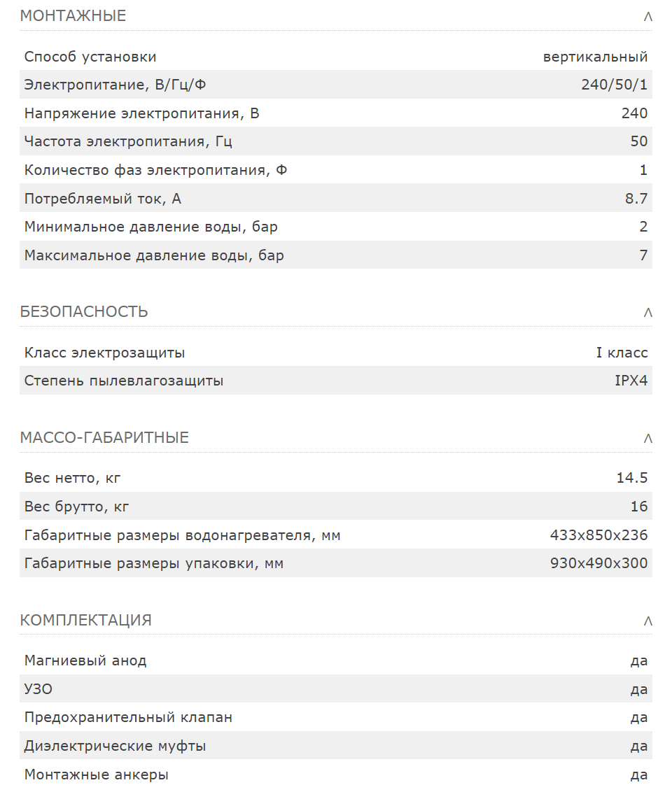672x792 pixels.
Task: Select the Класс электрозащиты row
Action: pos(336,352)
